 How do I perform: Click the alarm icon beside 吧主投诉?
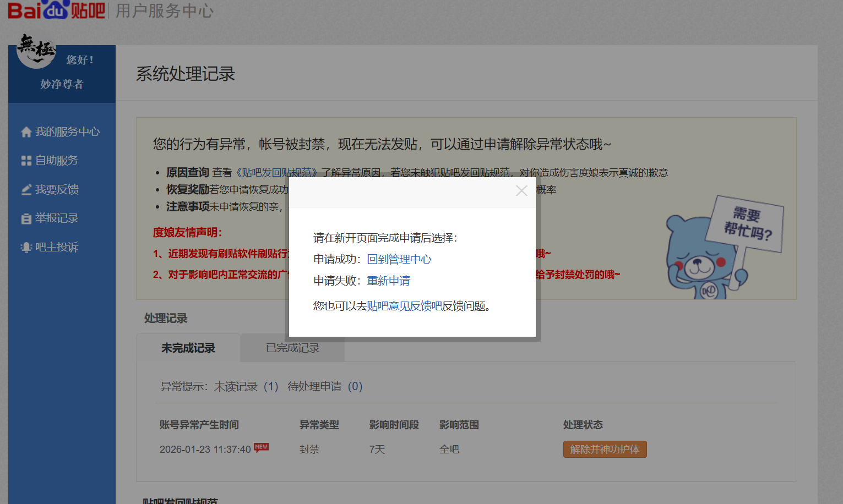[26, 248]
